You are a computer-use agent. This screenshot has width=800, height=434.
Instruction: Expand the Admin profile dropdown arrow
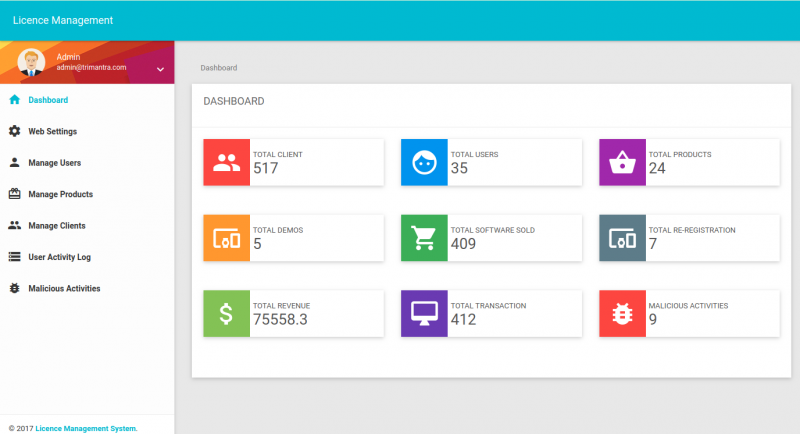coord(160,68)
